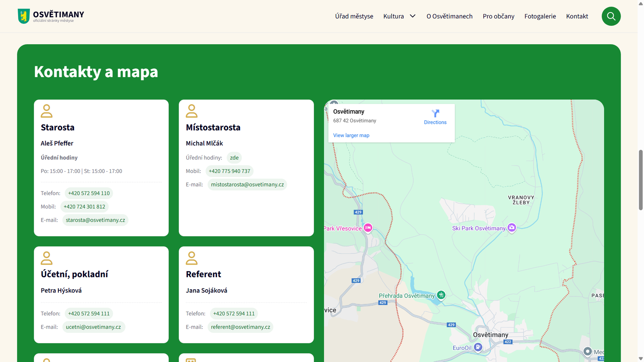The height and width of the screenshot is (362, 644).
Task: Click the person icon on the Referent card
Action: (x=192, y=257)
